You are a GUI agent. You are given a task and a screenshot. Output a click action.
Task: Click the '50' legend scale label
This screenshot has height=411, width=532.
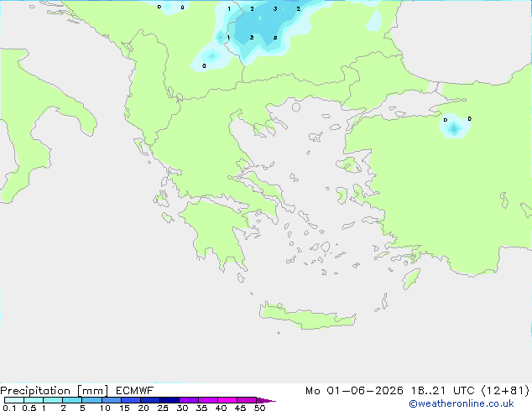pyautogui.click(x=259, y=408)
